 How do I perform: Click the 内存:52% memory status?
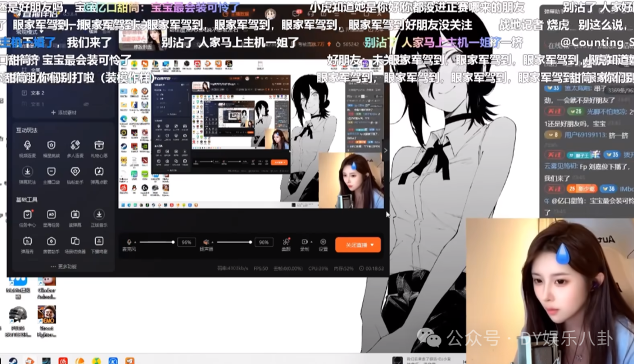point(343,268)
